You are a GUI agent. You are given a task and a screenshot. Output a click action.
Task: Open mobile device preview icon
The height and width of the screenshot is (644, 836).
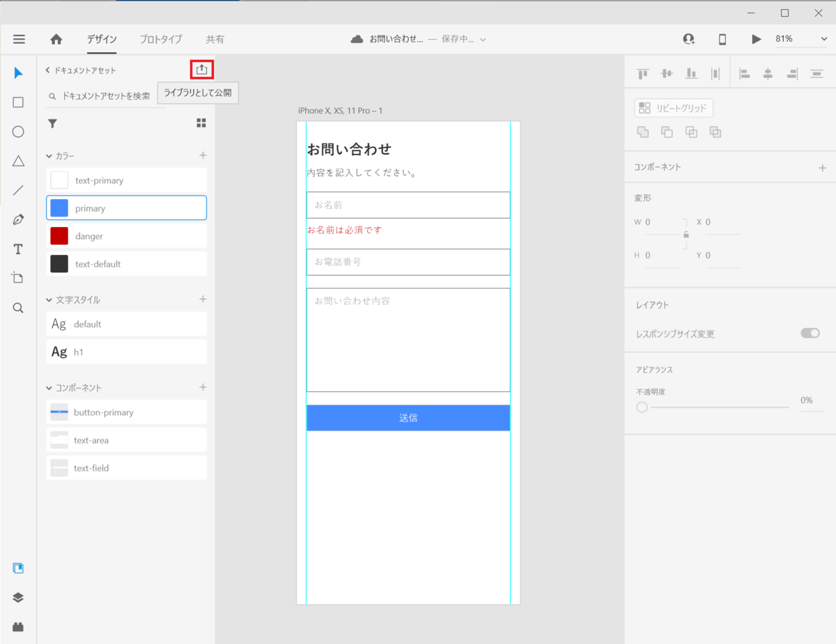(x=722, y=40)
